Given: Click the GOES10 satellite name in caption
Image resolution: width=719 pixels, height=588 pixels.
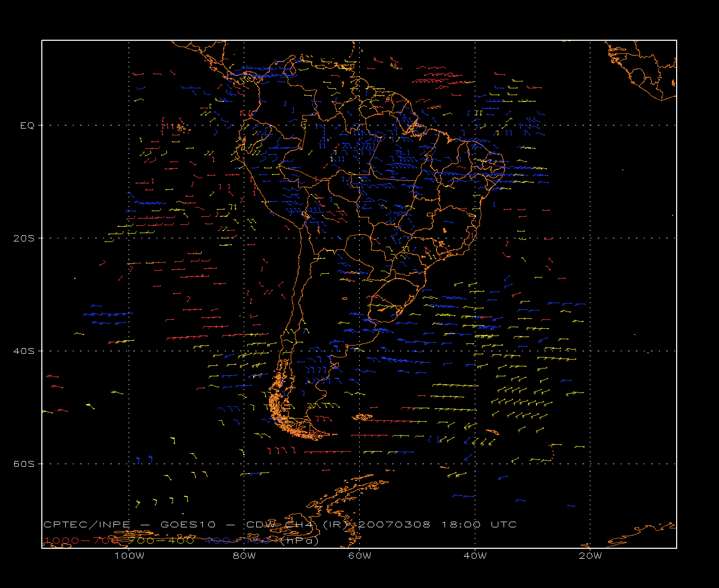Looking at the screenshot, I should [187, 524].
